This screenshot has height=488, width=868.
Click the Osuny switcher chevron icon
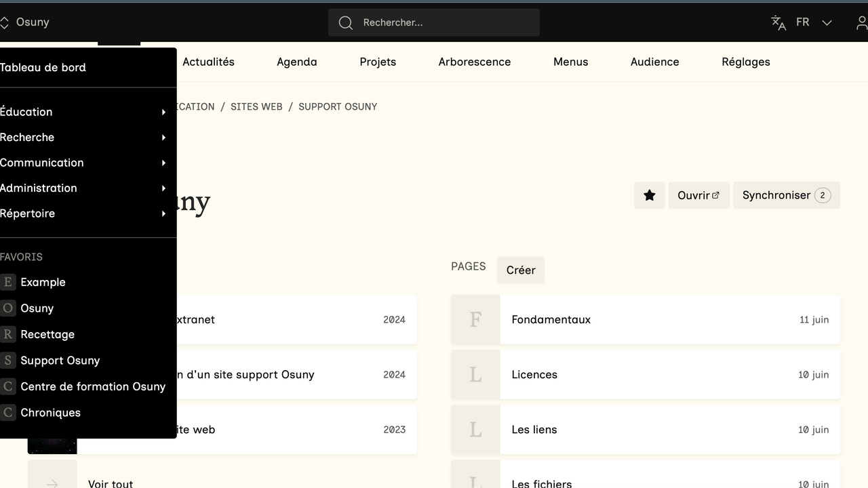pyautogui.click(x=5, y=22)
